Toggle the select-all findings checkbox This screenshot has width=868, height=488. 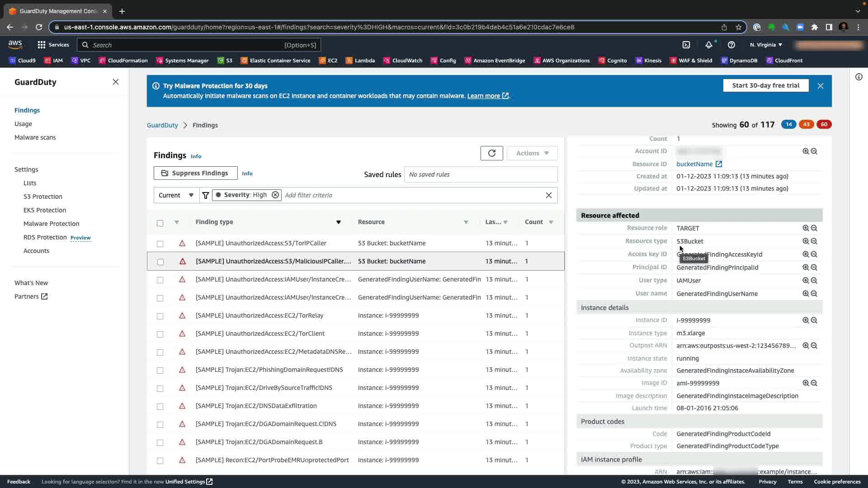pos(160,223)
